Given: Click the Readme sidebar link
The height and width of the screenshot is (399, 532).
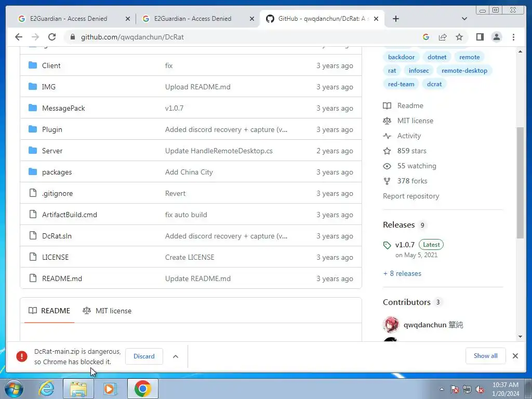Looking at the screenshot, I should coord(403,105).
